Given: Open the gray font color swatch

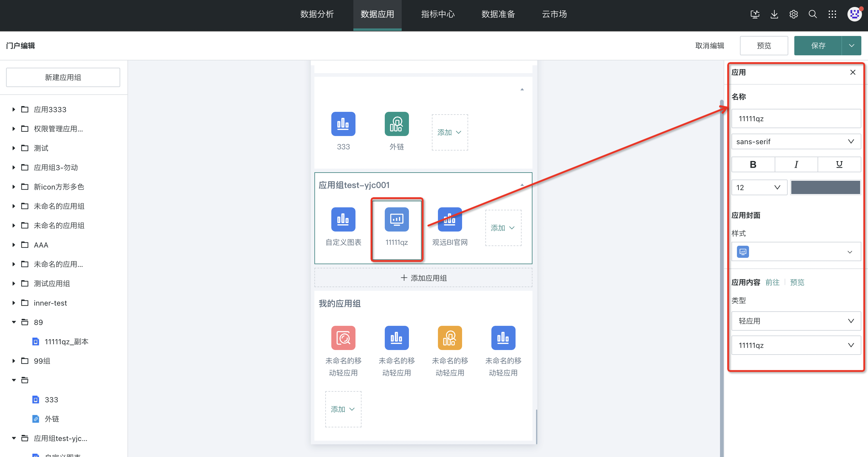Looking at the screenshot, I should (x=825, y=187).
